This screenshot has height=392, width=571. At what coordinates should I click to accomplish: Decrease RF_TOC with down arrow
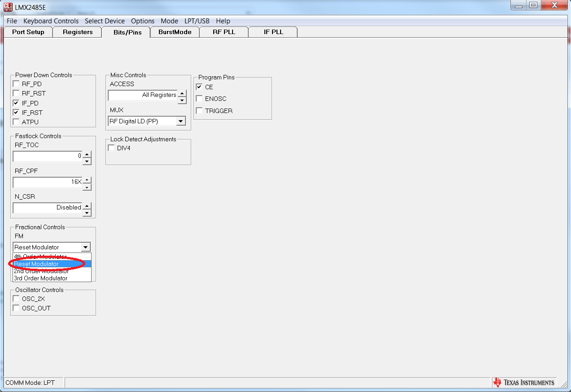(x=87, y=161)
